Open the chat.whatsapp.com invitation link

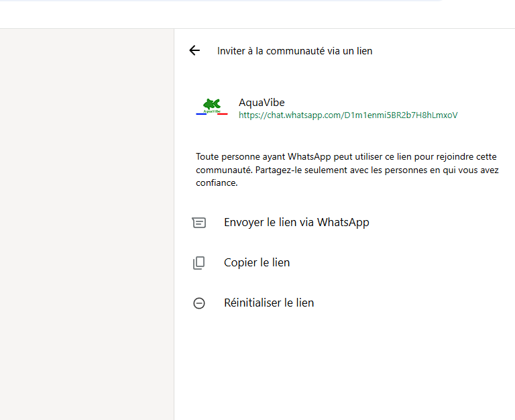pos(348,115)
